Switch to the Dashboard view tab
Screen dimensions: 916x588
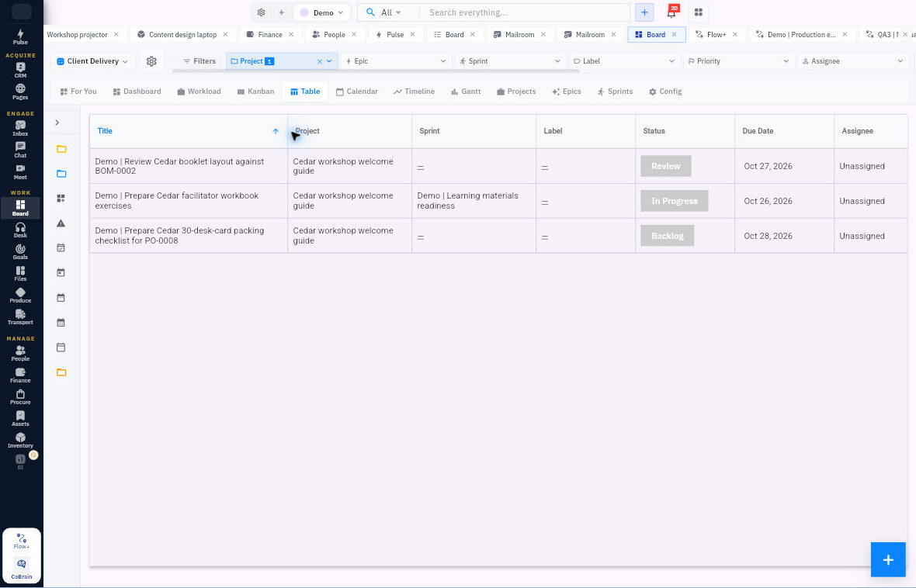click(137, 92)
